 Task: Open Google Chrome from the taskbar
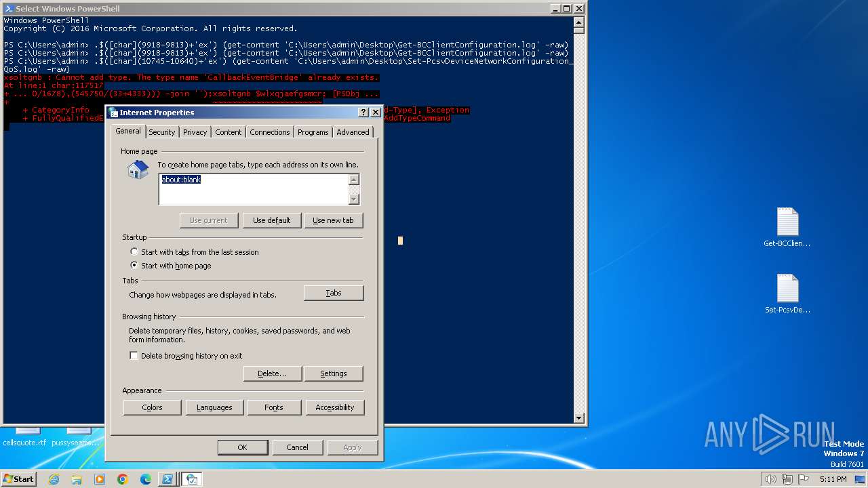123,479
